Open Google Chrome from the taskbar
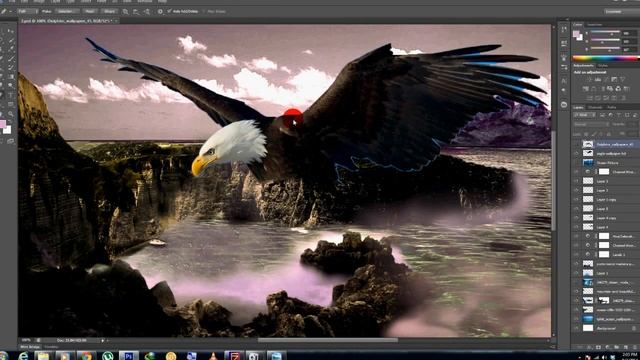This screenshot has width=640, height=360. click(86, 356)
